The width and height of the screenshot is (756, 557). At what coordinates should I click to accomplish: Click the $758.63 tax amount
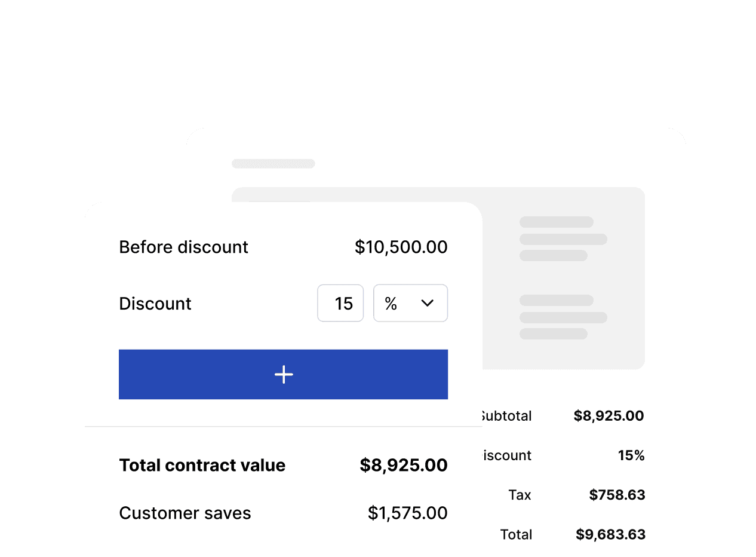coord(617,495)
